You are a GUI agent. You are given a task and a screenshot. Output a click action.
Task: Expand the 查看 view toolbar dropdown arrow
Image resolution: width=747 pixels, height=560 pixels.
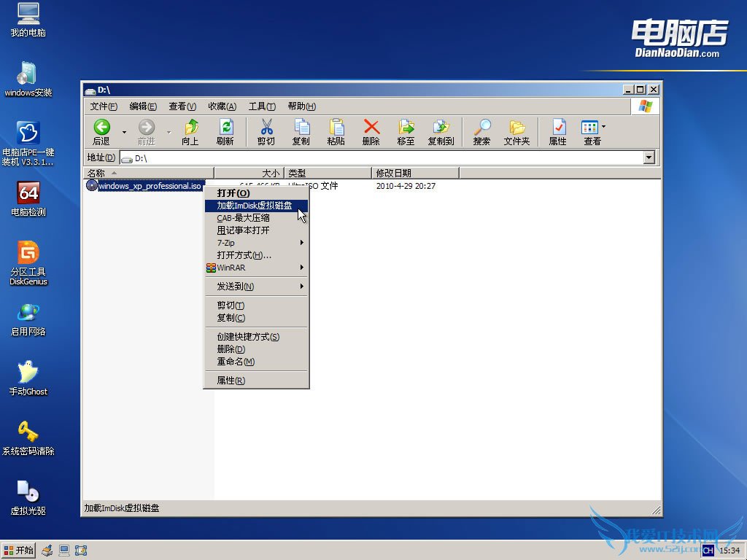tap(603, 127)
